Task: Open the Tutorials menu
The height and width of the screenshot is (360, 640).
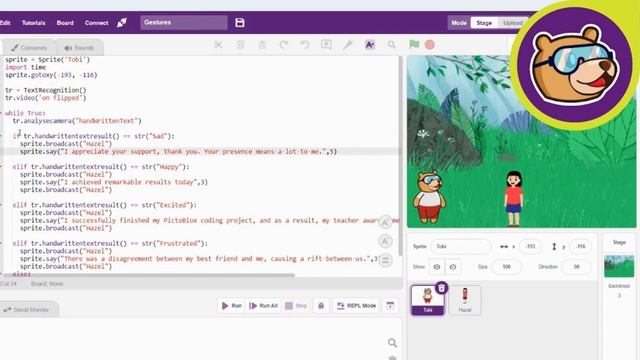Action: (x=33, y=23)
